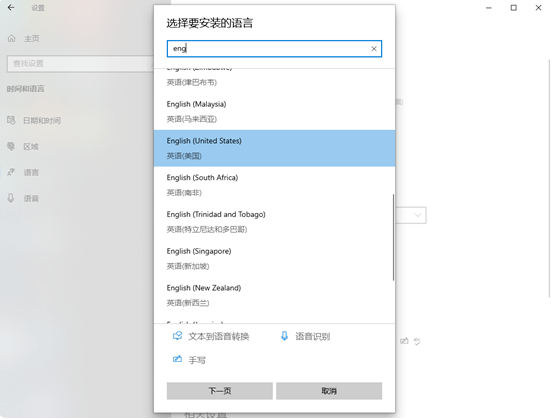
Task: Expand the dropdown in the Settings window
Action: tap(418, 215)
